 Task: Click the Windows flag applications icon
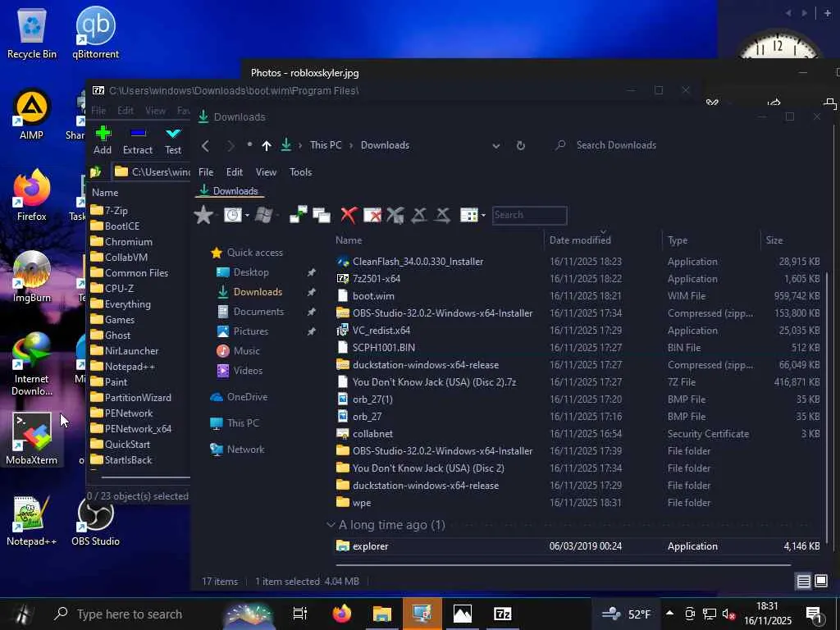coord(263,215)
